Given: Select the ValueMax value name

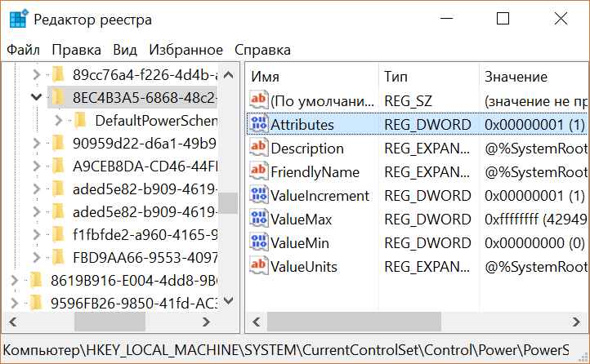Looking at the screenshot, I should click(301, 220).
